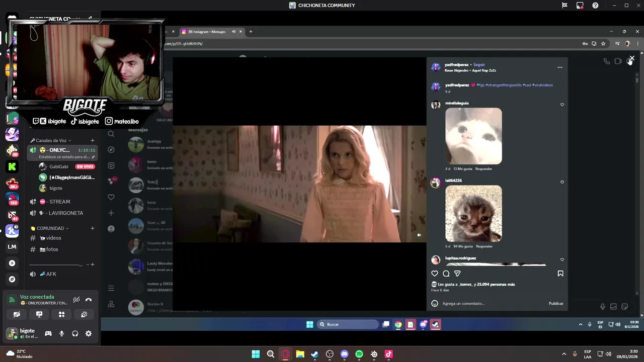Image resolution: width=644 pixels, height=362 pixels.
Task: Open Chrome three-dot menu
Action: pos(638,44)
